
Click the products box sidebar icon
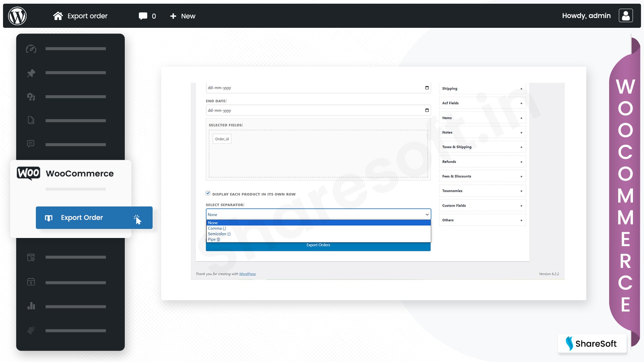[31, 257]
